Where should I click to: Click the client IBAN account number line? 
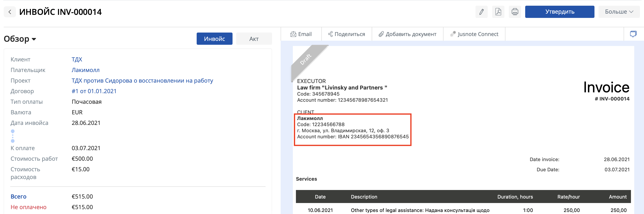coord(353,137)
